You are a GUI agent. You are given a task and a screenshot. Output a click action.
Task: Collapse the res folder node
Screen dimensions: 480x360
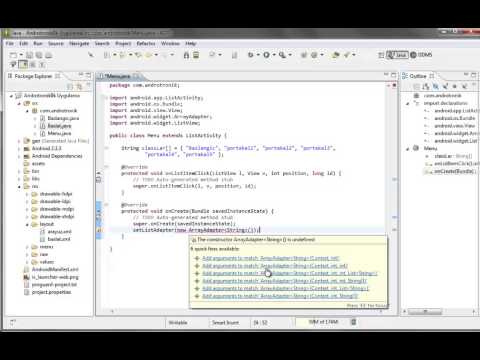tap(19, 187)
